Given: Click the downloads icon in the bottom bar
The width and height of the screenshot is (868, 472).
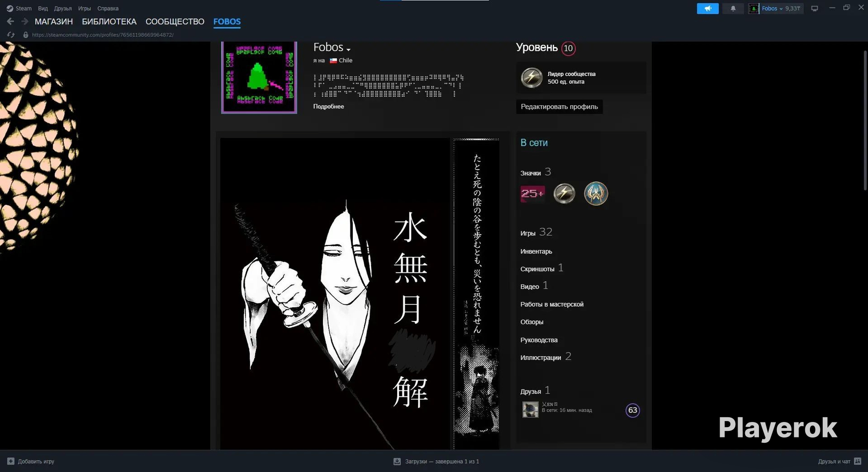Looking at the screenshot, I should [x=397, y=462].
